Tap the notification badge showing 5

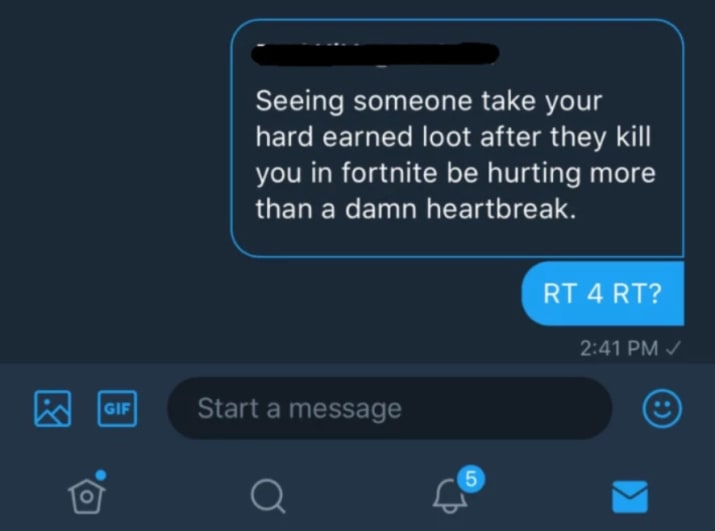coord(471,479)
